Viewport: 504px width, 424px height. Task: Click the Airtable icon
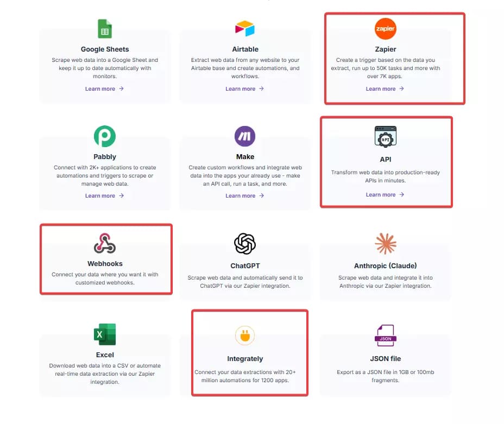coord(245,28)
